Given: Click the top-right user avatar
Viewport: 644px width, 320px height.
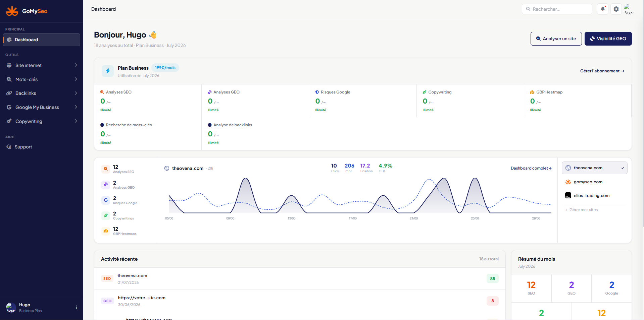Looking at the screenshot, I should pyautogui.click(x=629, y=9).
